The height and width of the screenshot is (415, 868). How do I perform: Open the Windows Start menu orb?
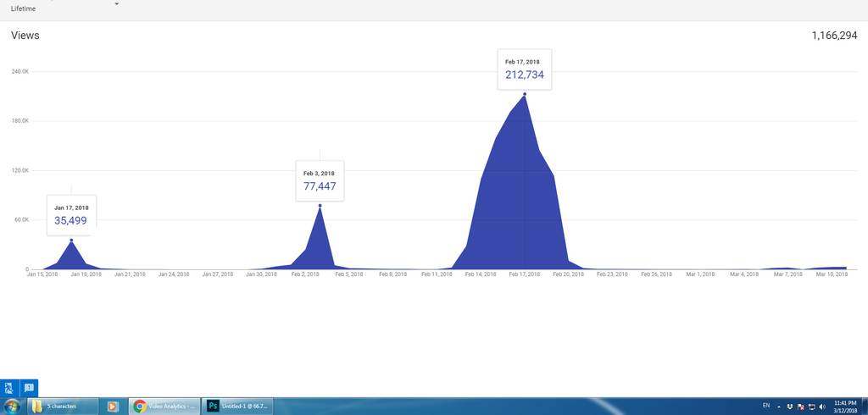(x=12, y=407)
